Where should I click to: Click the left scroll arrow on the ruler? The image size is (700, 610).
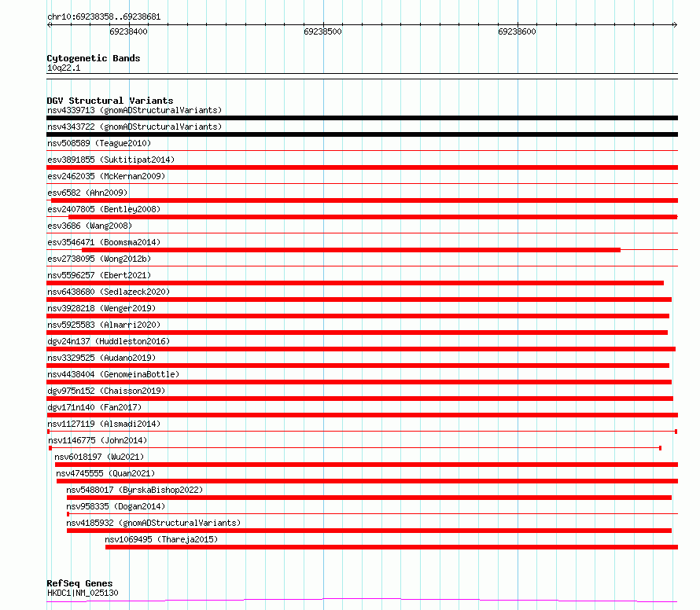[x=50, y=25]
